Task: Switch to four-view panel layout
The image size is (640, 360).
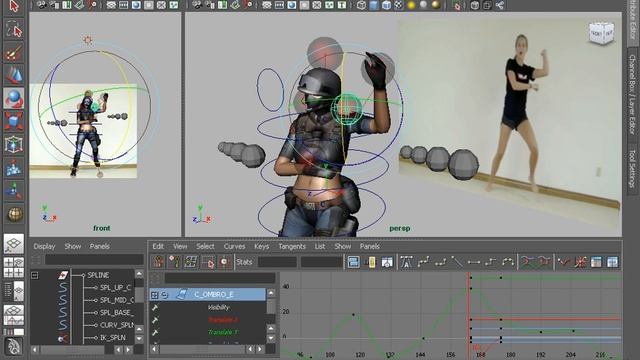Action: tap(14, 267)
